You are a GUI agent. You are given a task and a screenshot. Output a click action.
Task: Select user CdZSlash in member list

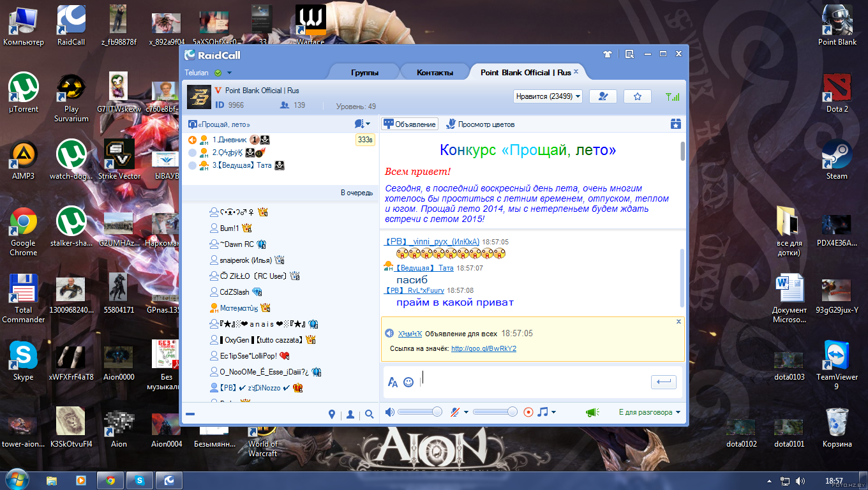pos(236,292)
